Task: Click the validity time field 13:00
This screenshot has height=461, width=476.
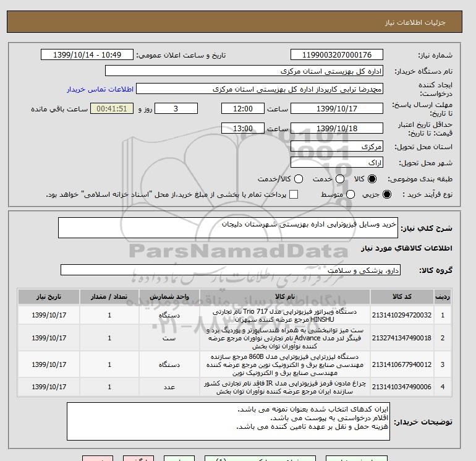Action: point(243,128)
